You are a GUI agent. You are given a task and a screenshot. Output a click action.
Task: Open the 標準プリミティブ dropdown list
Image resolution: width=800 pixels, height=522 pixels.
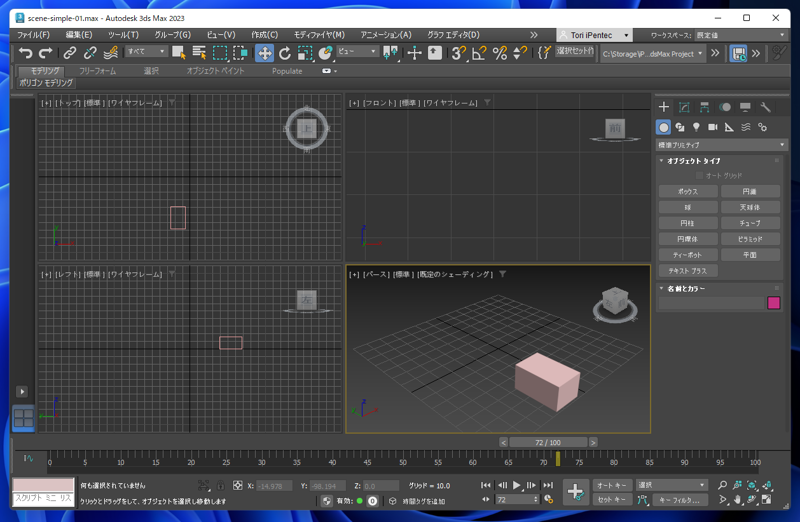coord(721,145)
